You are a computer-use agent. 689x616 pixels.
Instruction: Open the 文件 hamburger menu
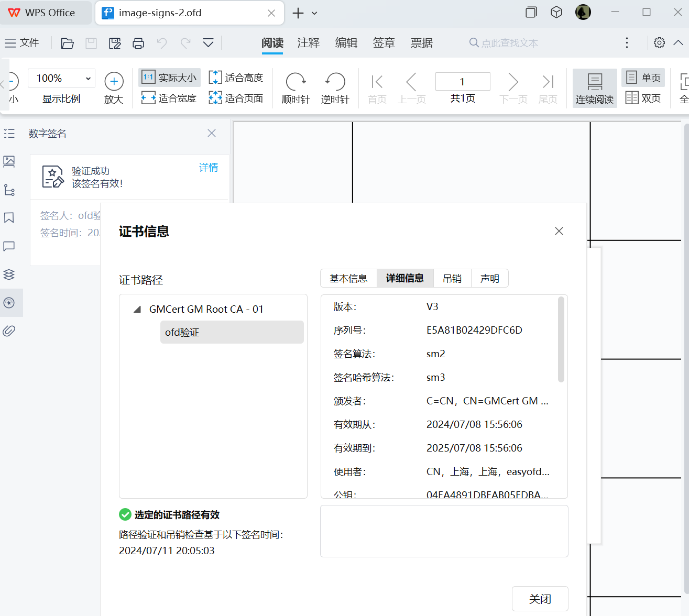point(22,43)
